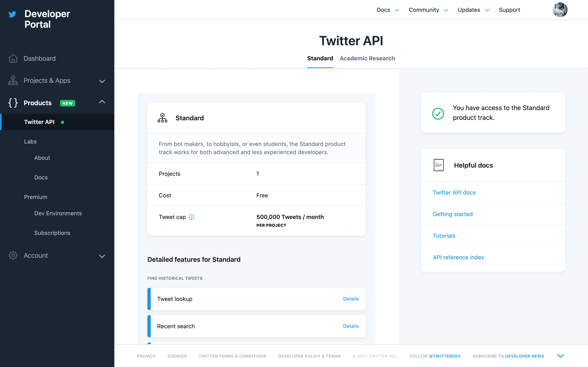
Task: Click the Helpful docs document icon
Action: point(439,165)
